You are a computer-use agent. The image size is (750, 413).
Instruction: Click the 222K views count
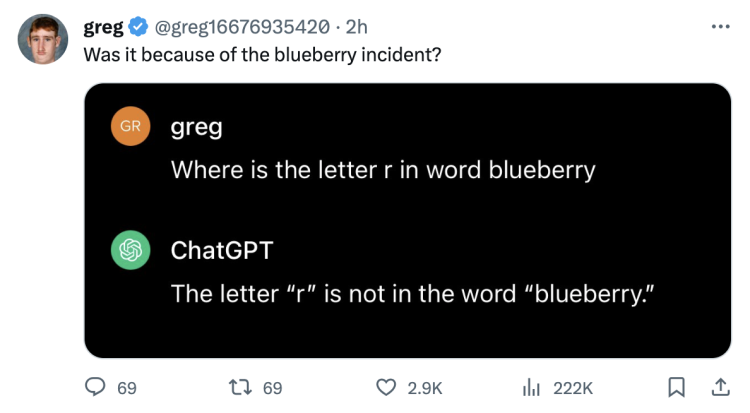click(573, 388)
